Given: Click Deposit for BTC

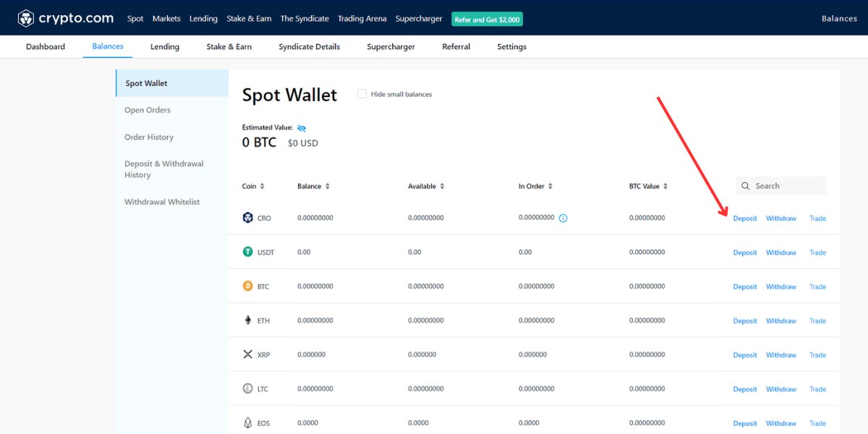Looking at the screenshot, I should click(745, 286).
